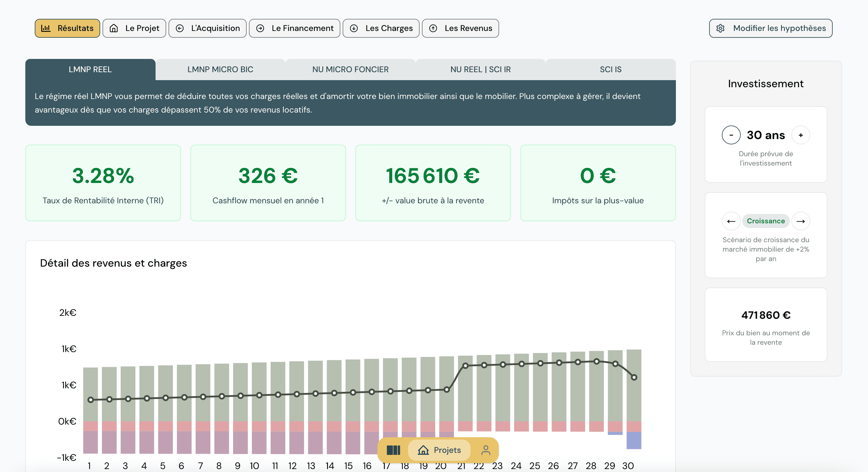The image size is (868, 472).
Task: Click the left arrow beside Croissance
Action: tap(731, 221)
